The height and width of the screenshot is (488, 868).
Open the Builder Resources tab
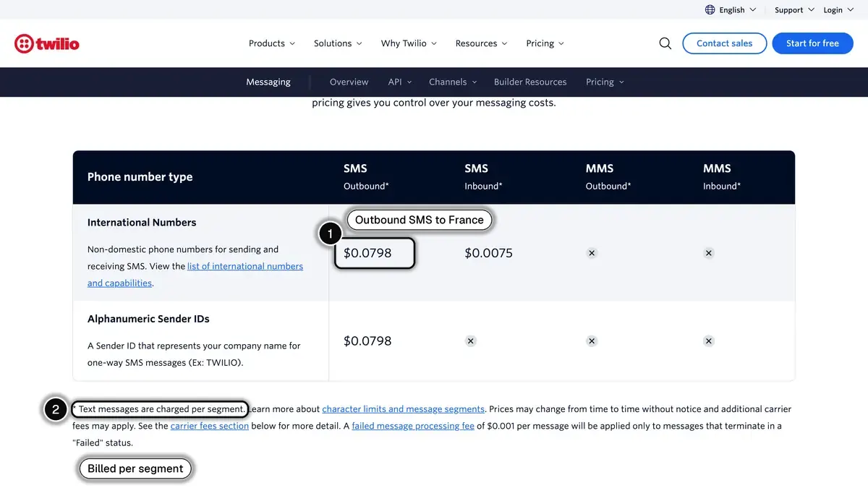(x=530, y=82)
